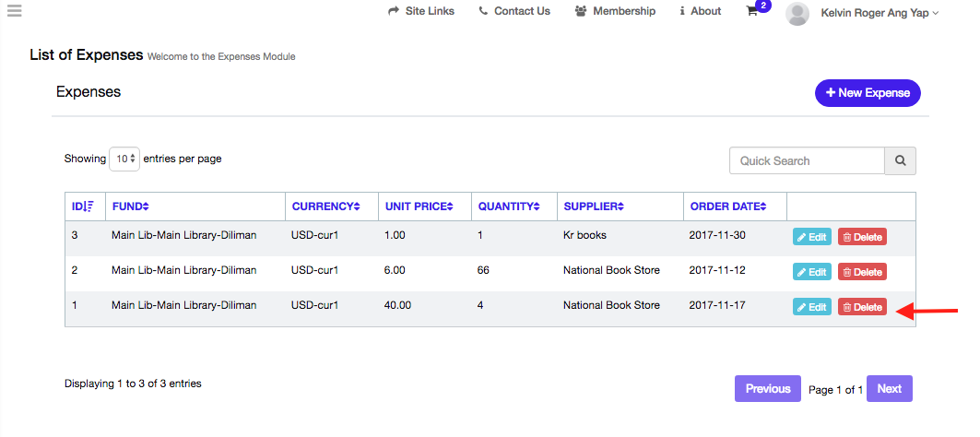Screen dimensions: 980x437
Task: Sort by Order Date column
Action: click(x=727, y=207)
